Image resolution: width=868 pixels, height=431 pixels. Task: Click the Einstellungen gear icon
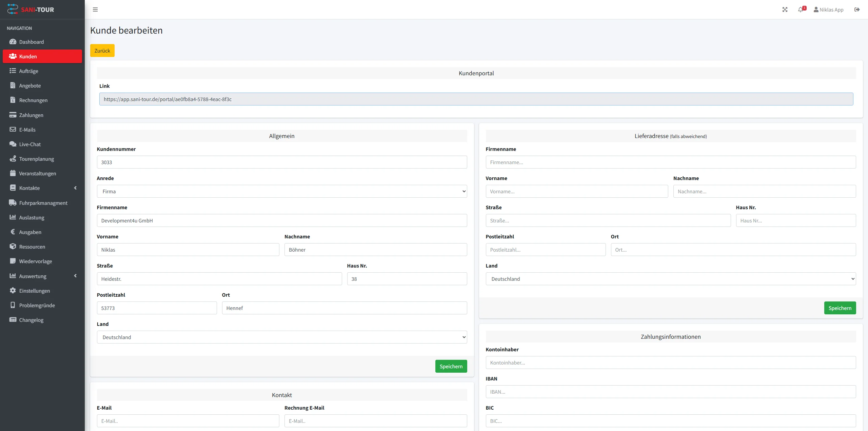[x=13, y=291]
